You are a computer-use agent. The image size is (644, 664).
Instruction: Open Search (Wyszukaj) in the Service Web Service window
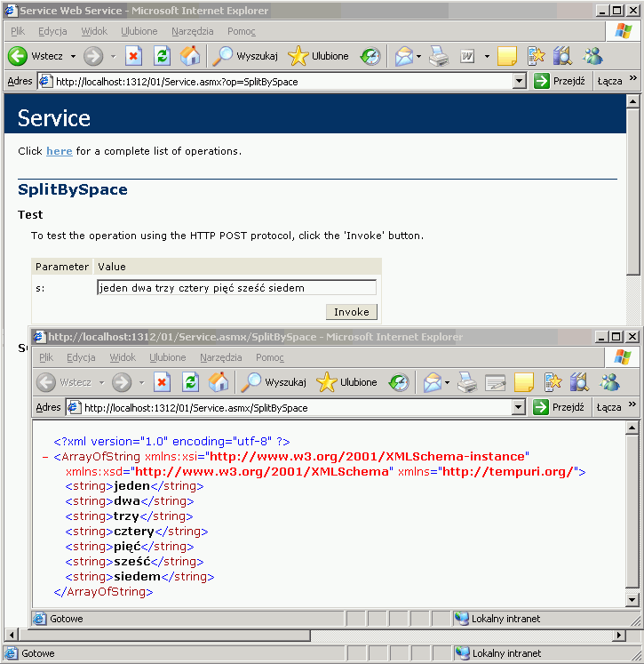click(245, 56)
